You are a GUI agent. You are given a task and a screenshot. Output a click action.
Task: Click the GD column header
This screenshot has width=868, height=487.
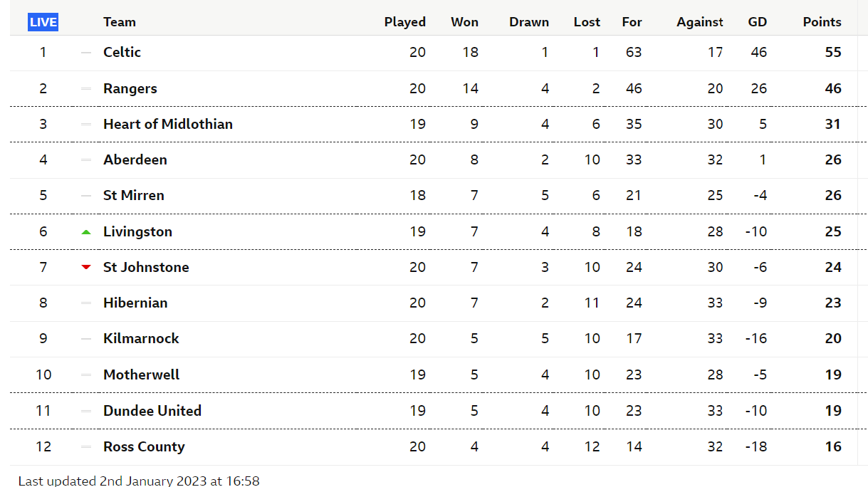(x=757, y=22)
